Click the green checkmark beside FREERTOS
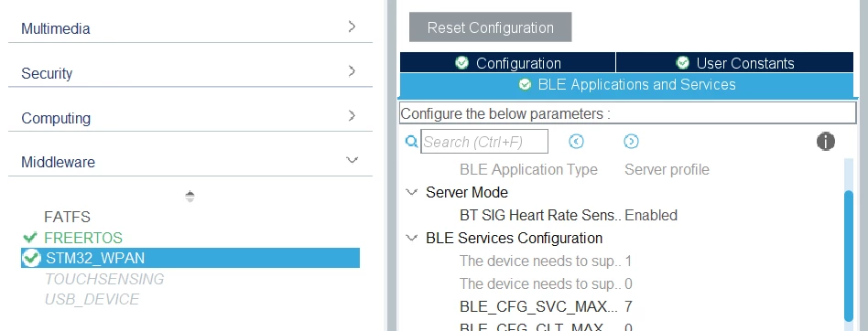The image size is (868, 331). [x=30, y=238]
